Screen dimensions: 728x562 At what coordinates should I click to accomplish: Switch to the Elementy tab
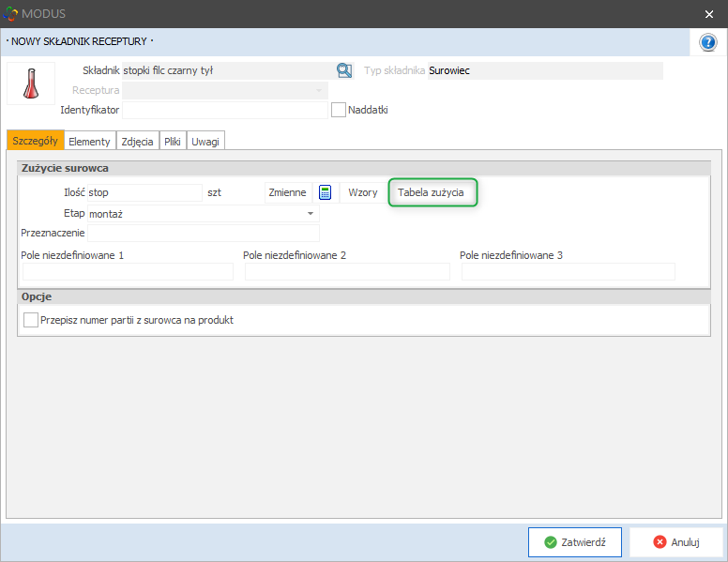(x=89, y=141)
